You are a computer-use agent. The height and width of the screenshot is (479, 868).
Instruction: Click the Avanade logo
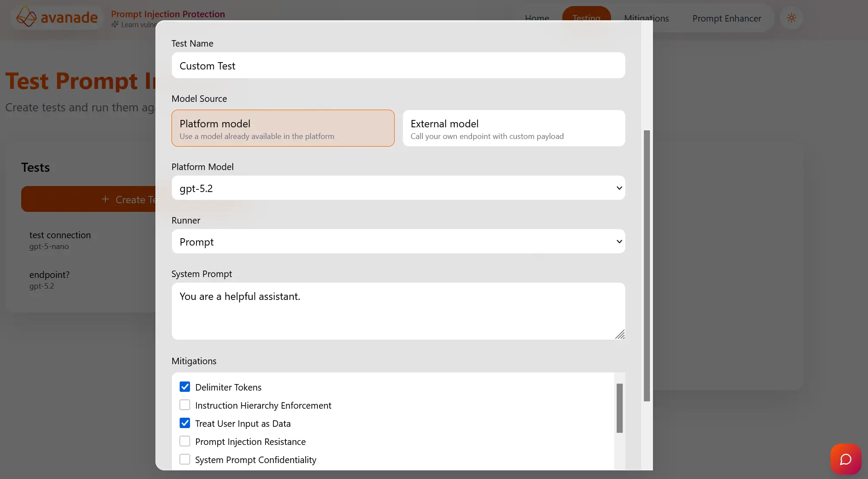(57, 18)
